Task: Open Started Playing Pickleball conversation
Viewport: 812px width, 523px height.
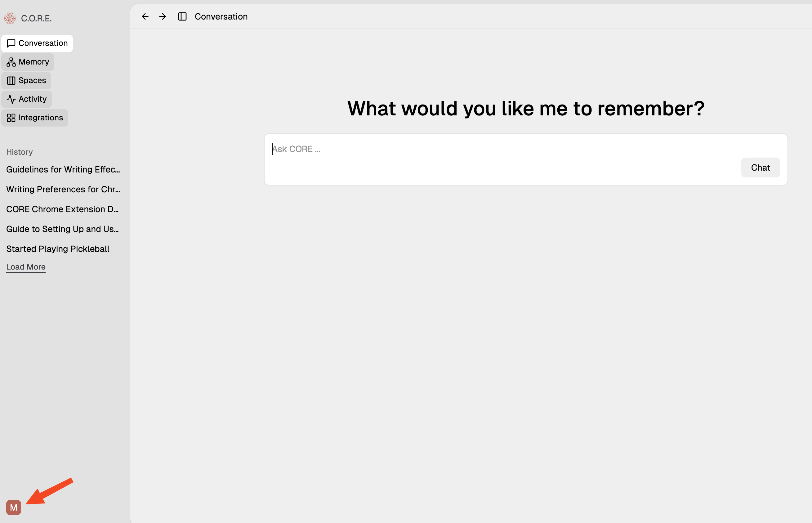Action: [58, 249]
